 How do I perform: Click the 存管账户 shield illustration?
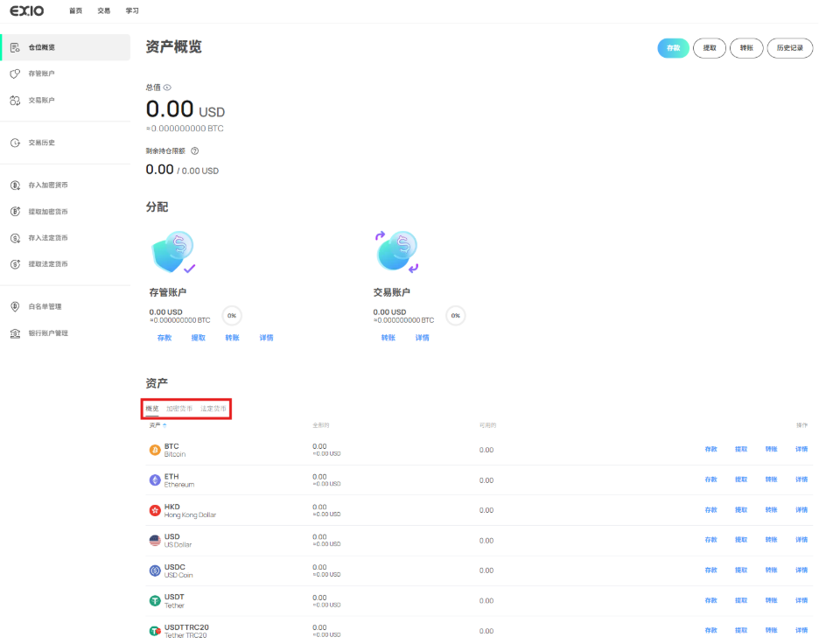point(173,252)
